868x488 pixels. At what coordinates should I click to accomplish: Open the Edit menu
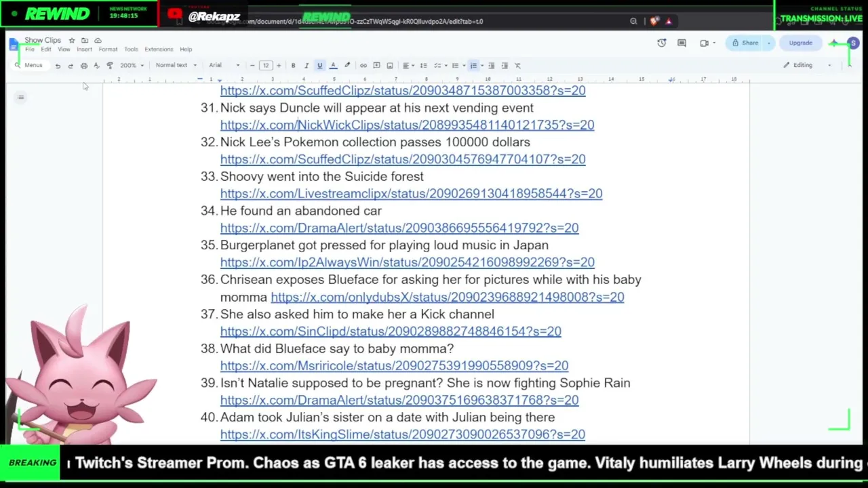point(46,49)
